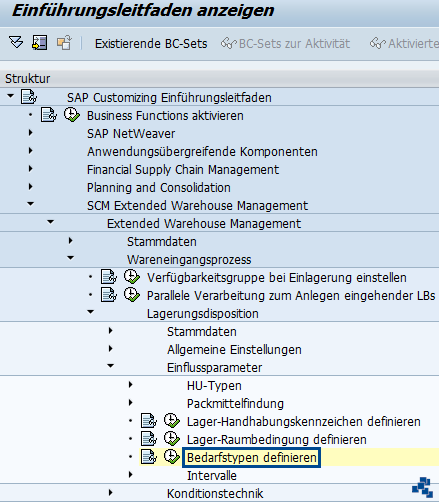439x502 pixels.
Task: Execute activity icon for Lager-Raumbedingung definieren
Action: pos(172,439)
